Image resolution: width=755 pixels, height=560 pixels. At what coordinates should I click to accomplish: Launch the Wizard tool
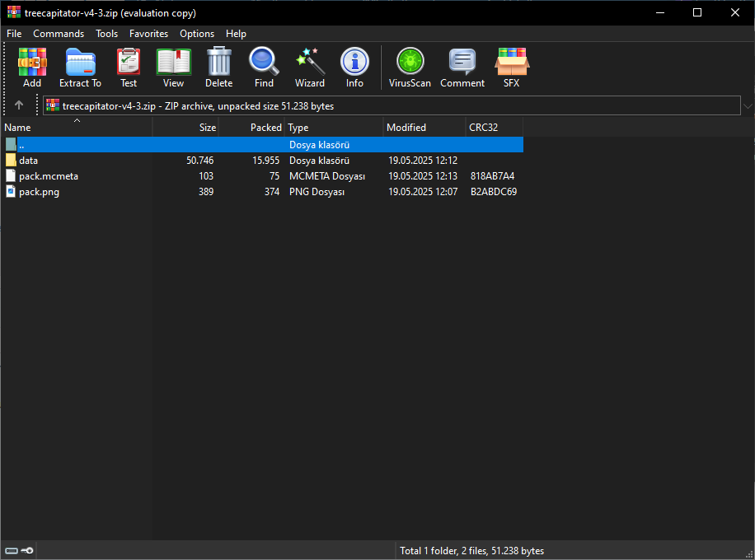pyautogui.click(x=310, y=67)
